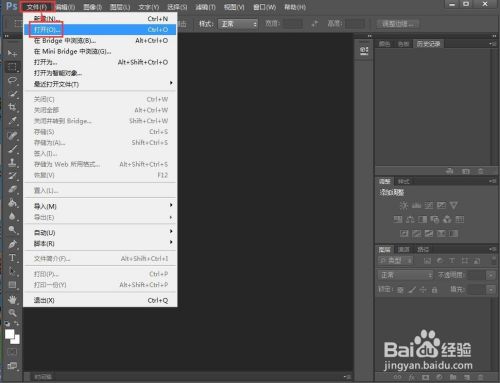Choose 打开(O)... from File menu

[100, 30]
